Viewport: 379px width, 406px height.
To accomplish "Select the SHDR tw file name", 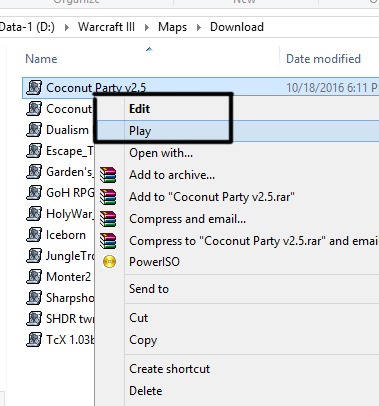I will point(70,319).
